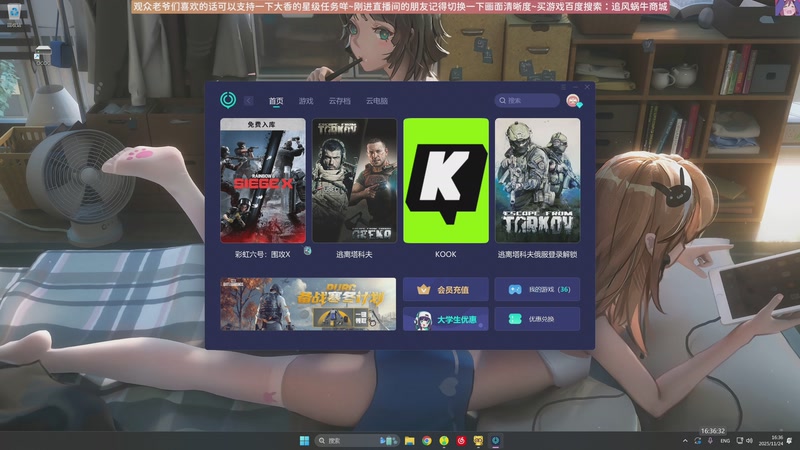Click the microphone tray icon
The width and height of the screenshot is (800, 450).
click(710, 441)
